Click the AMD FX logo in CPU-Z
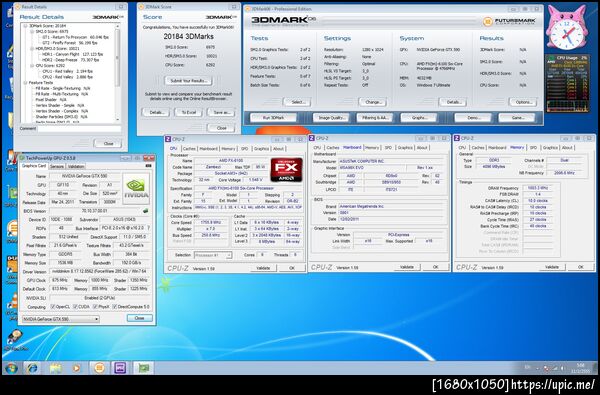The image size is (600, 395). pos(286,169)
